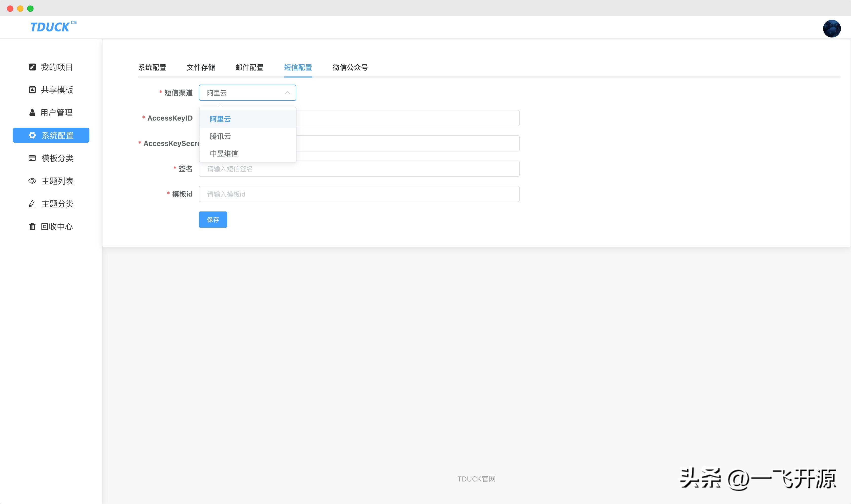Choose 腾讯云 from the dropdown list

pyautogui.click(x=247, y=136)
